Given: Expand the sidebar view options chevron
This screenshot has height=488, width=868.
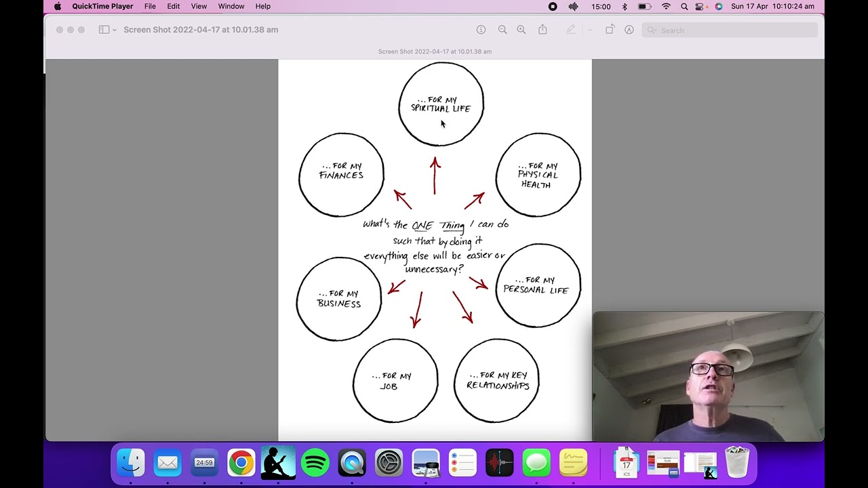Looking at the screenshot, I should [x=115, y=30].
